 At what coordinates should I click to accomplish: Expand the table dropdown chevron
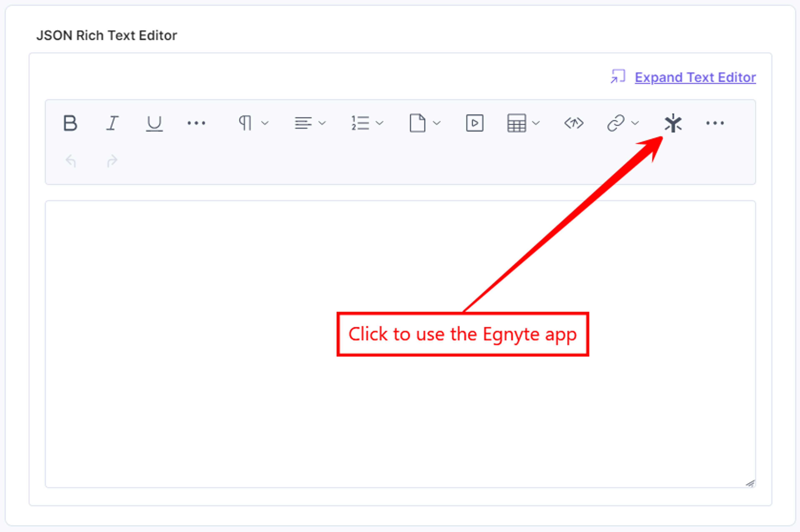point(536,123)
